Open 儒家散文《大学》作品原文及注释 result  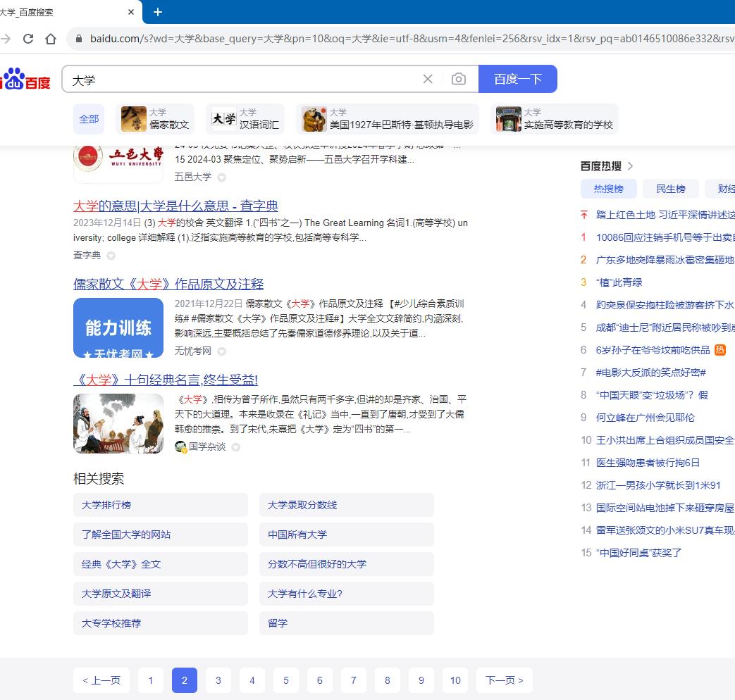pyautogui.click(x=168, y=284)
